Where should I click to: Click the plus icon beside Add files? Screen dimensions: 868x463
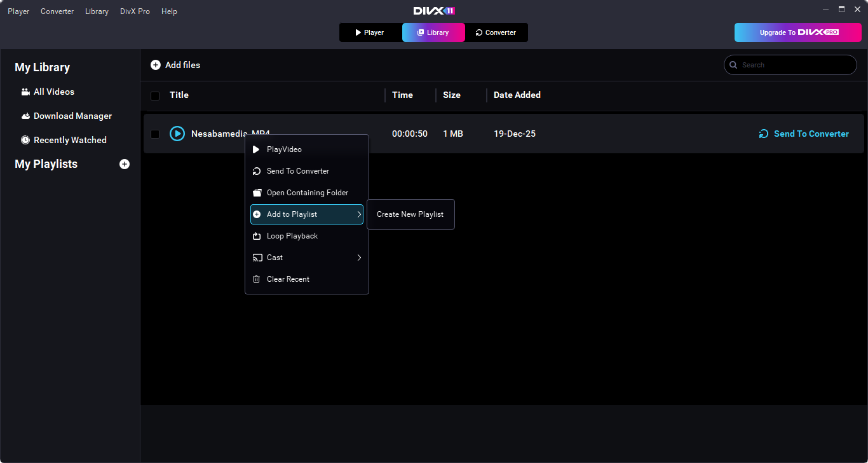156,65
